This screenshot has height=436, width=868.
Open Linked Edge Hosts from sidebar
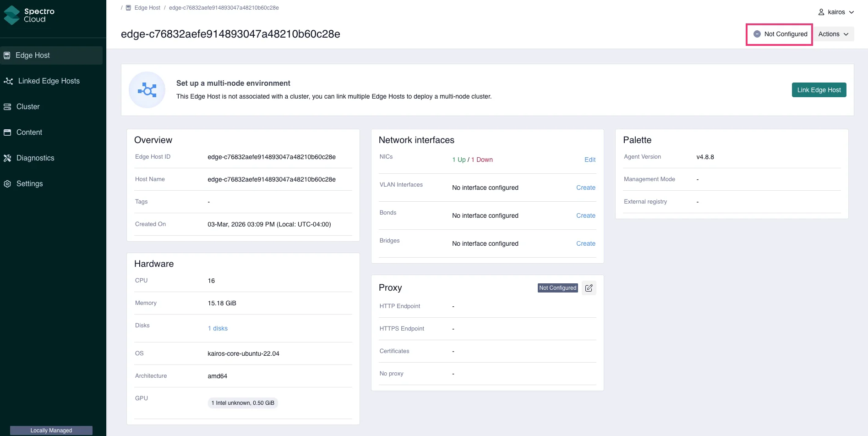click(x=8, y=81)
